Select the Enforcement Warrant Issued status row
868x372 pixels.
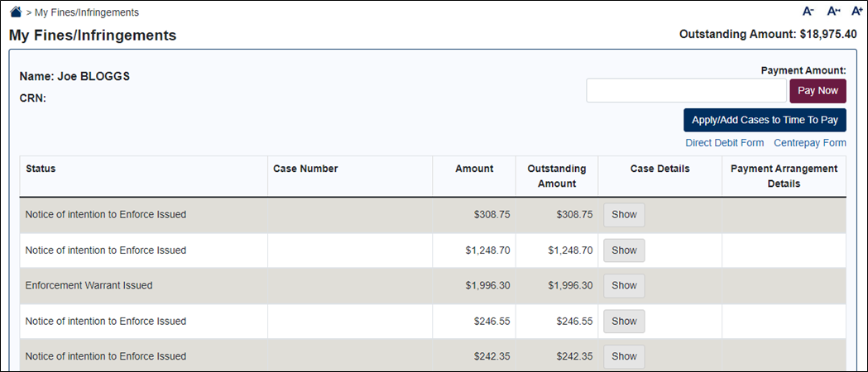click(433, 286)
